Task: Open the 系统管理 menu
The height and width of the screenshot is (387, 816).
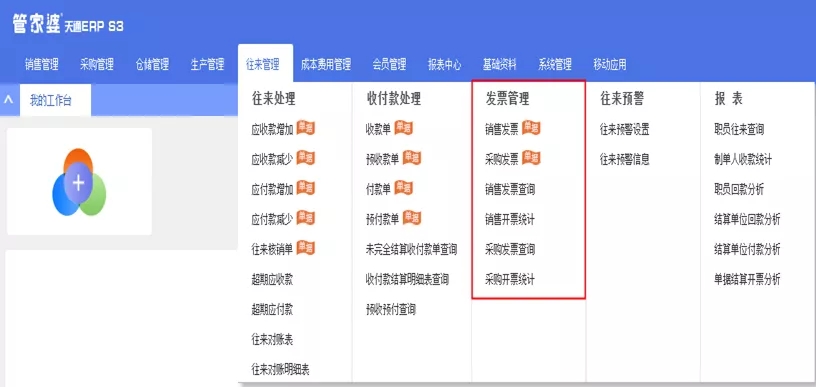Action: (x=555, y=64)
